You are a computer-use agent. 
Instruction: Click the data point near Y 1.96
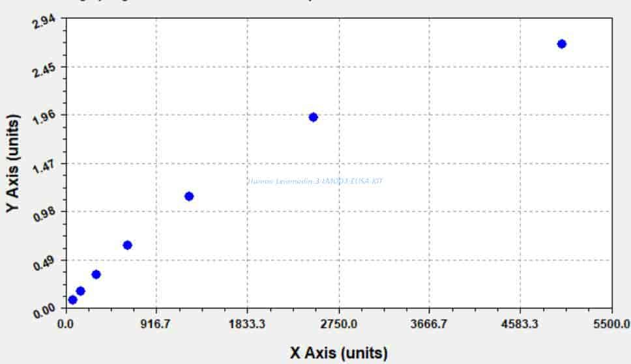(313, 117)
